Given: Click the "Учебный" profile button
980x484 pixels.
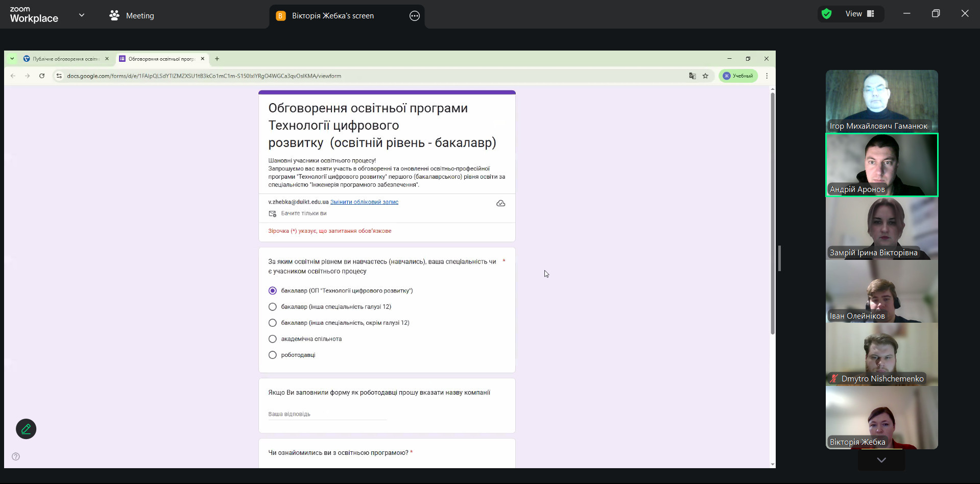Looking at the screenshot, I should [738, 76].
